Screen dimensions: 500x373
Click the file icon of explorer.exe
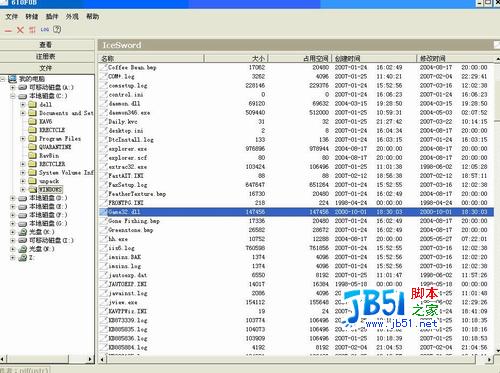104,148
